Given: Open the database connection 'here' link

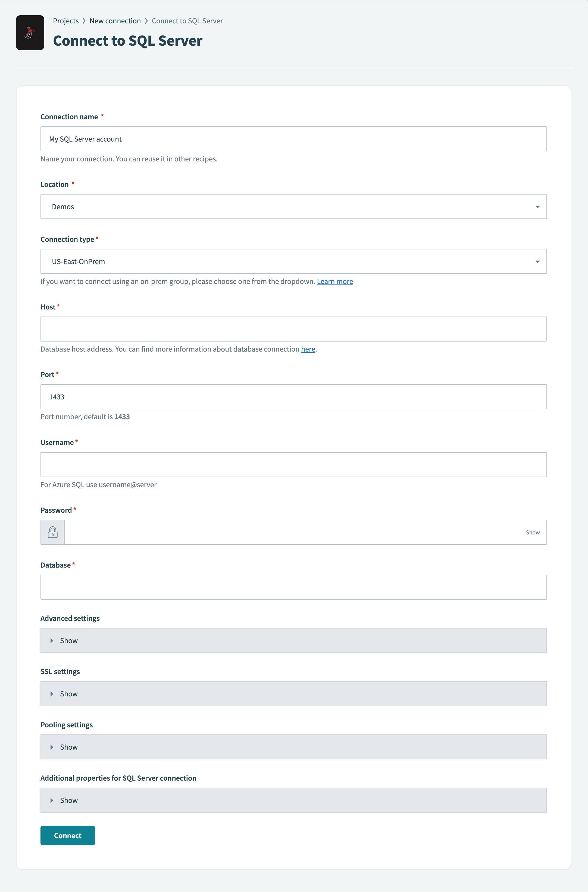Looking at the screenshot, I should 308,349.
